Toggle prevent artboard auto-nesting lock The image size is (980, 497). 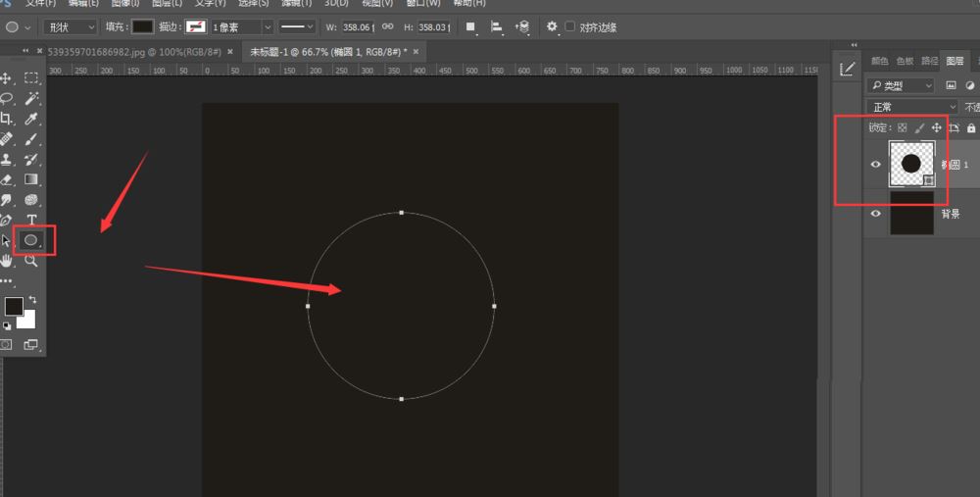pyautogui.click(x=954, y=127)
